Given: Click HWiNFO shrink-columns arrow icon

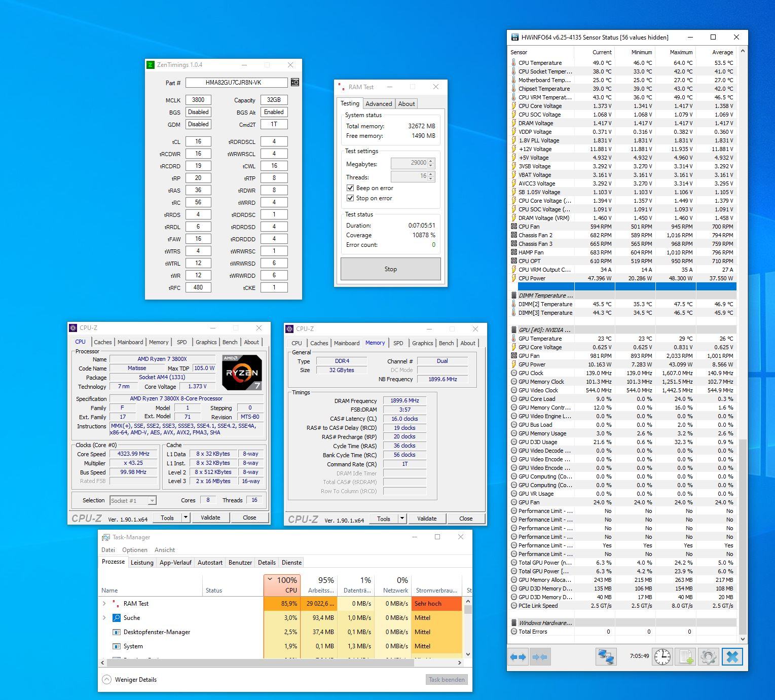Looking at the screenshot, I should pyautogui.click(x=540, y=657).
